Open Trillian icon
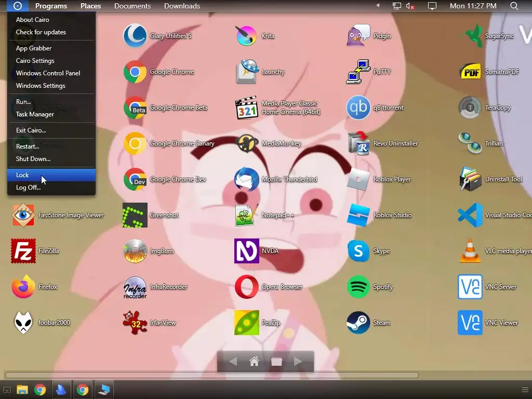 [x=470, y=143]
